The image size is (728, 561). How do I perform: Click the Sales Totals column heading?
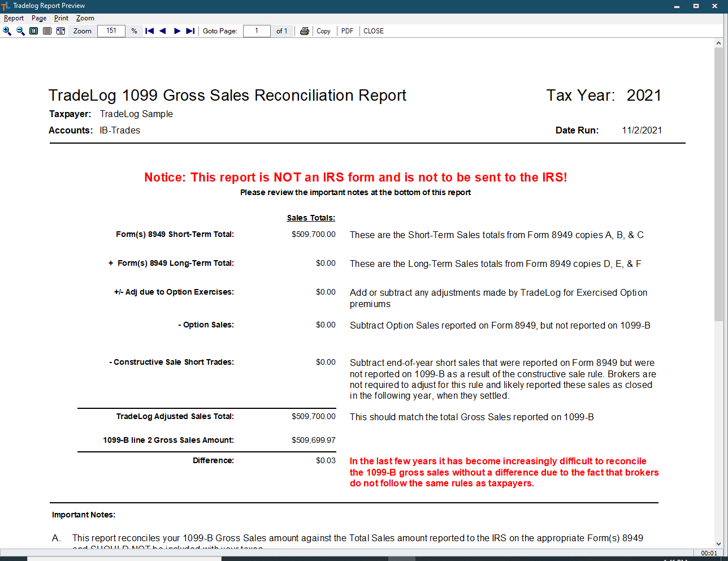tap(311, 218)
